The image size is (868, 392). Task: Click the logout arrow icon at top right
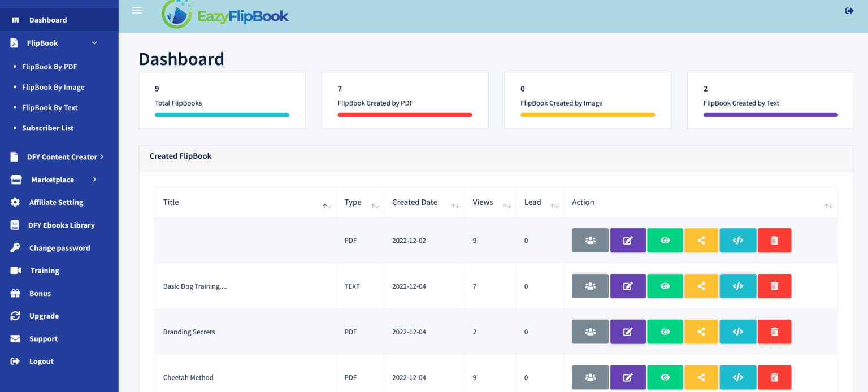849,11
